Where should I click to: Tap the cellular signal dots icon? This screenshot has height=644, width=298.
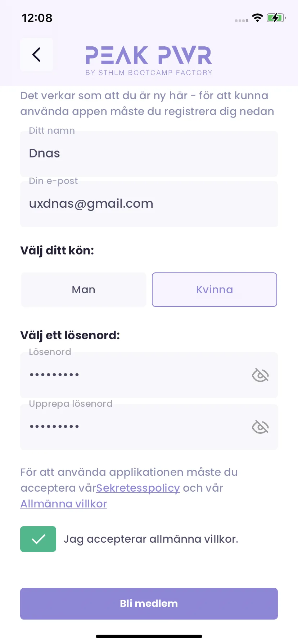pos(241,20)
